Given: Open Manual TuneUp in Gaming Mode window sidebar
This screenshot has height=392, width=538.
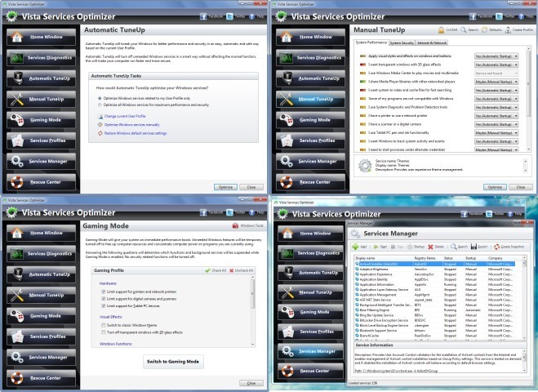Looking at the screenshot, I should [41, 295].
